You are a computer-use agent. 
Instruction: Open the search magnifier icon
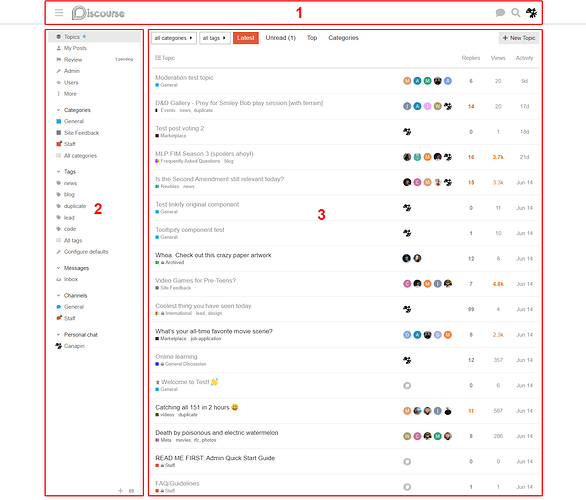(x=516, y=13)
